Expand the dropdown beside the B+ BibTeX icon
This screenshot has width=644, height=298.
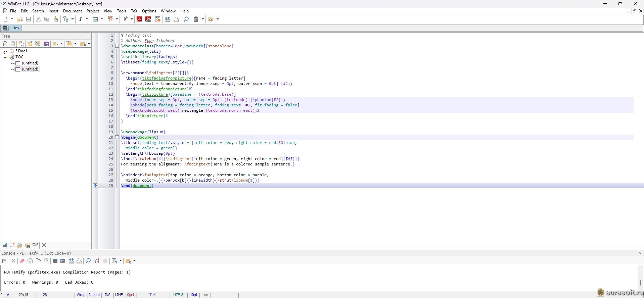pyautogui.click(x=132, y=19)
